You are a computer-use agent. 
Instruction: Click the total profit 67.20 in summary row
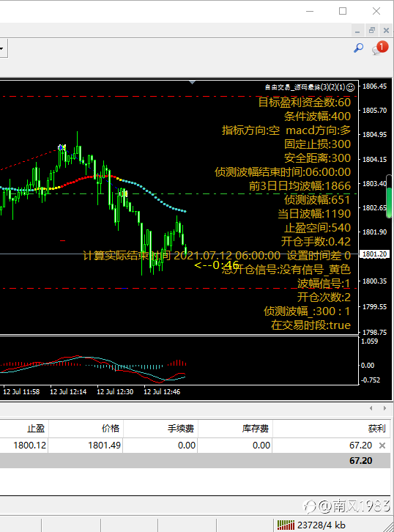tap(361, 461)
